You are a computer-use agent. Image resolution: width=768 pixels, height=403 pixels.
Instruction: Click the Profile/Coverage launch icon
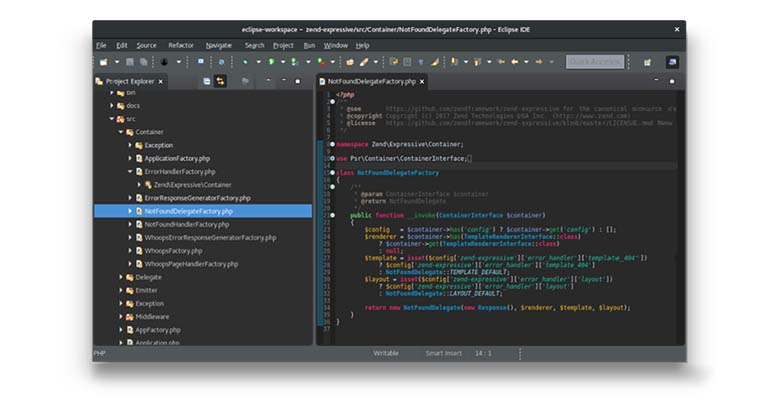pyautogui.click(x=295, y=62)
